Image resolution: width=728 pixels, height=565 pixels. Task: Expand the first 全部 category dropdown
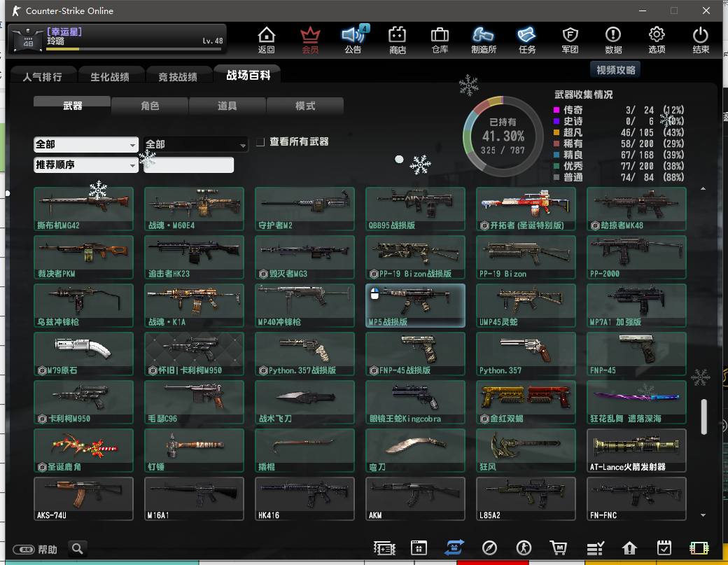pyautogui.click(x=86, y=144)
